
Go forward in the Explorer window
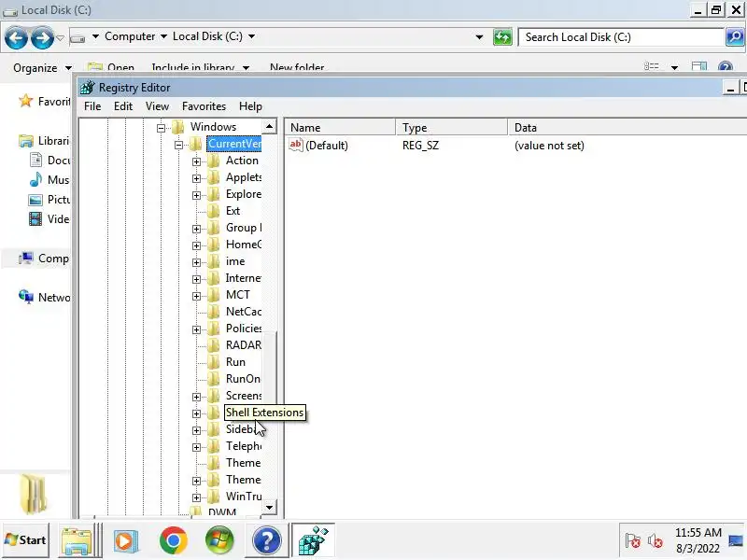(42, 37)
